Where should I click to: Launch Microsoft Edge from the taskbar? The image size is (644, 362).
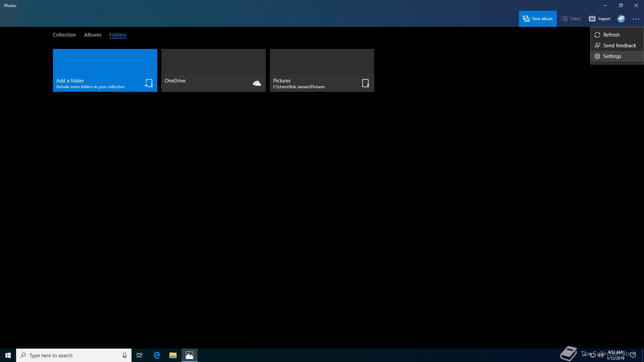click(x=157, y=355)
